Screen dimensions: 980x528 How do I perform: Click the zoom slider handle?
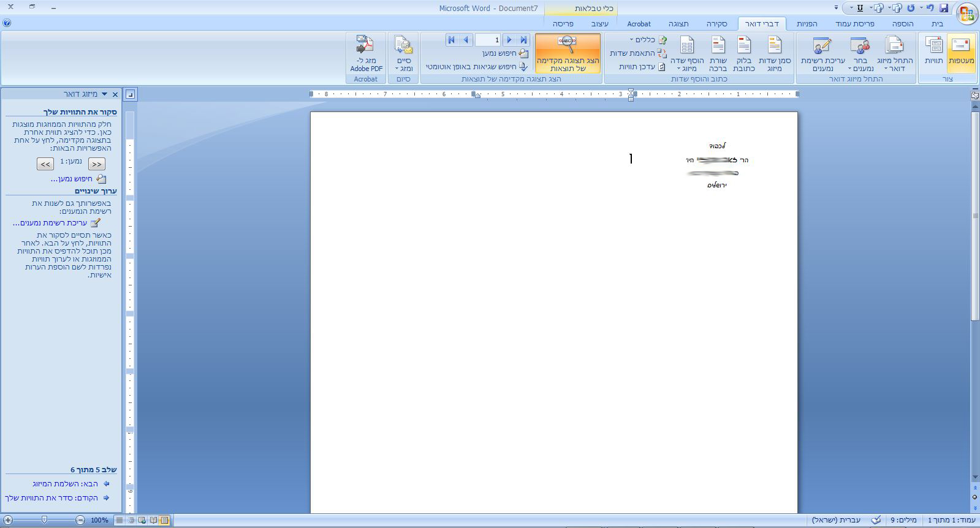pos(44,520)
